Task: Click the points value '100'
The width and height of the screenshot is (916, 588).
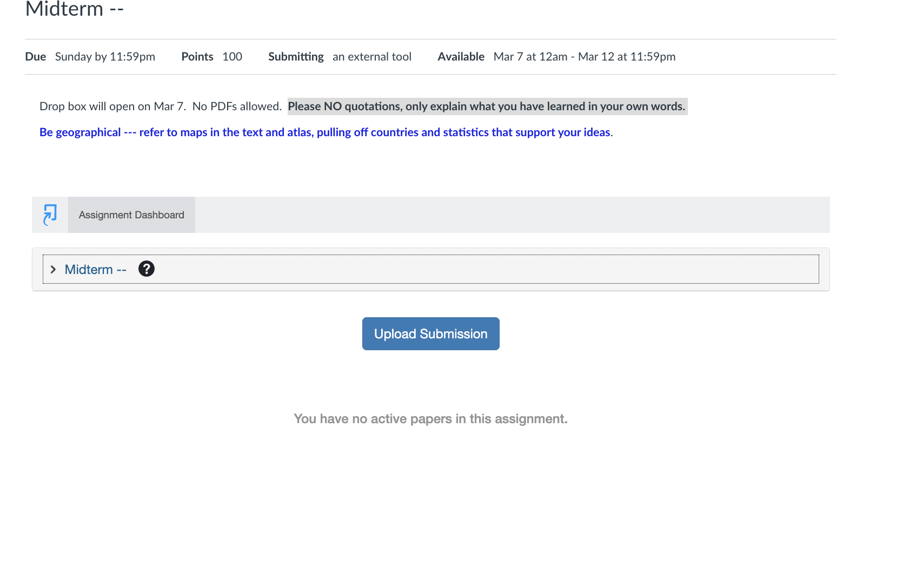Action: point(233,57)
